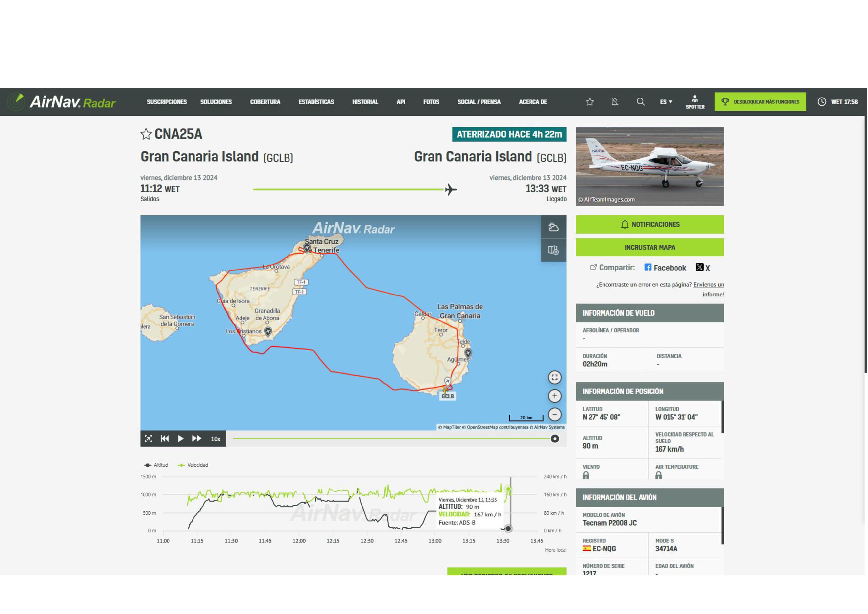The width and height of the screenshot is (868, 614).
Task: Toggle the weather layer on map
Action: 554,227
